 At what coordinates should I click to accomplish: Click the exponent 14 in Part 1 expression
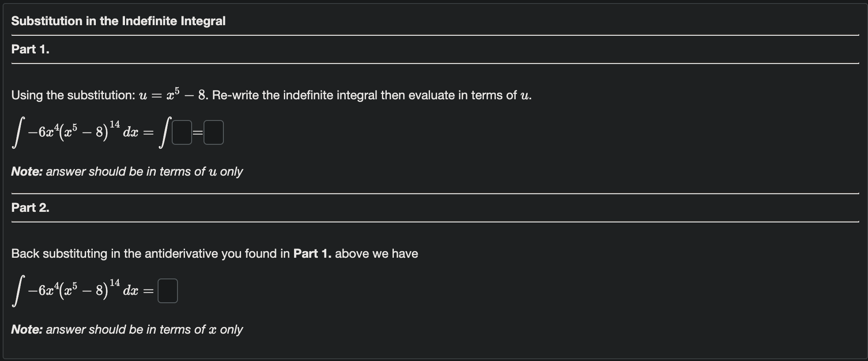[114, 123]
